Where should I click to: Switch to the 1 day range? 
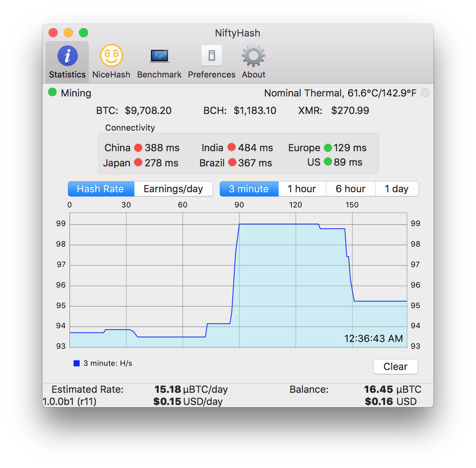pyautogui.click(x=397, y=189)
